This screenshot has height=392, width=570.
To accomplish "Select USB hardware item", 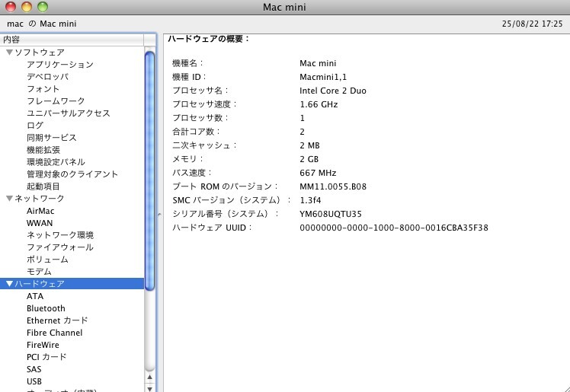I will [x=34, y=381].
